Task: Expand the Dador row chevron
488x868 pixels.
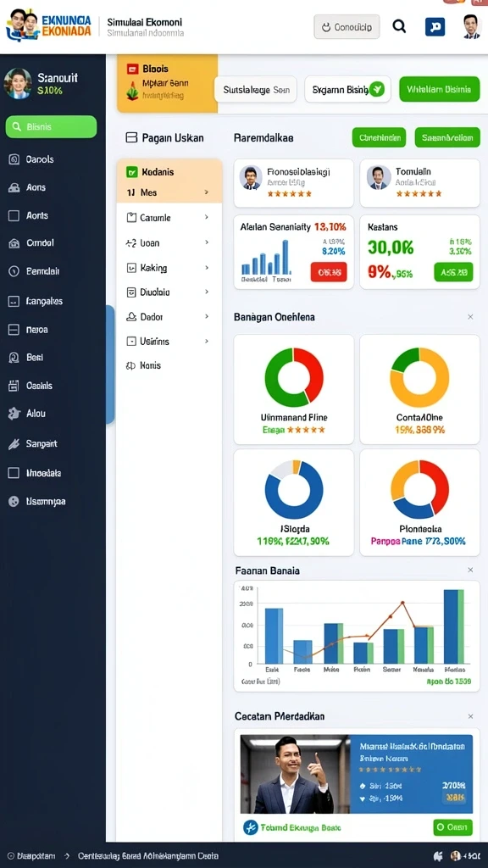Action: tap(207, 317)
